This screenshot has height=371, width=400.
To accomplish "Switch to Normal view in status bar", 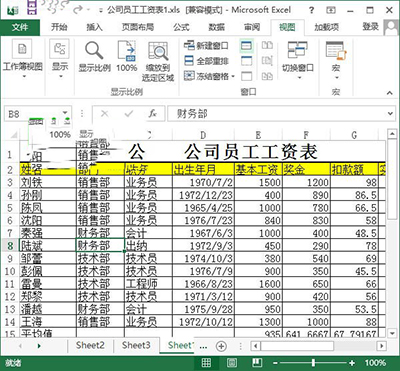I will [x=206, y=363].
